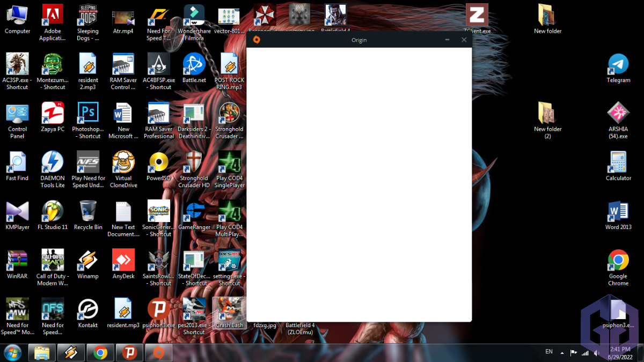Click the EN language indicator
The height and width of the screenshot is (362, 644).
[549, 352]
